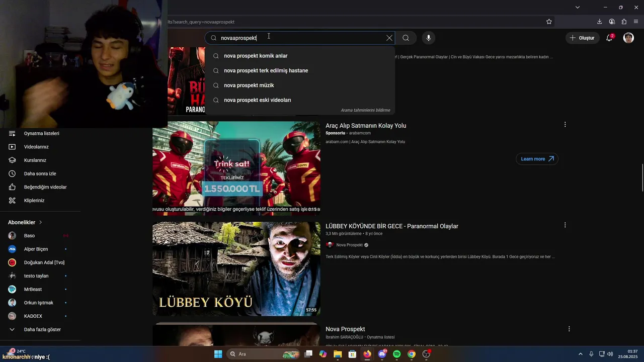Open the YouTube account avatar menu

(x=628, y=38)
